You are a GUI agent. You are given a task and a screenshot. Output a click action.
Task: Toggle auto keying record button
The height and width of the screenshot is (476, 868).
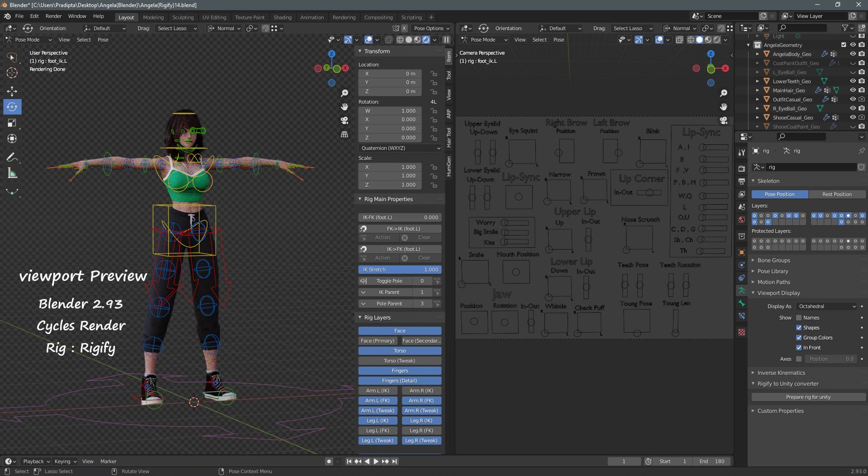coord(329,462)
